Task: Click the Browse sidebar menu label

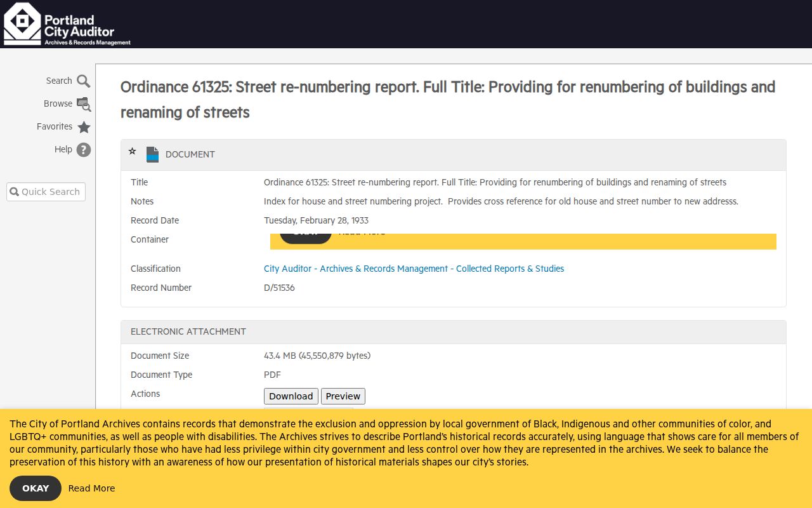Action: [x=58, y=104]
